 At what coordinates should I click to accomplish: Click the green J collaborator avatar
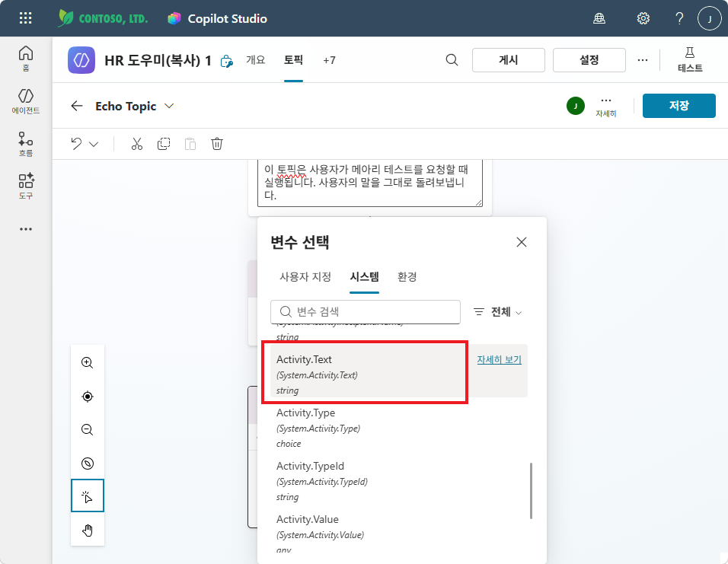tap(576, 106)
